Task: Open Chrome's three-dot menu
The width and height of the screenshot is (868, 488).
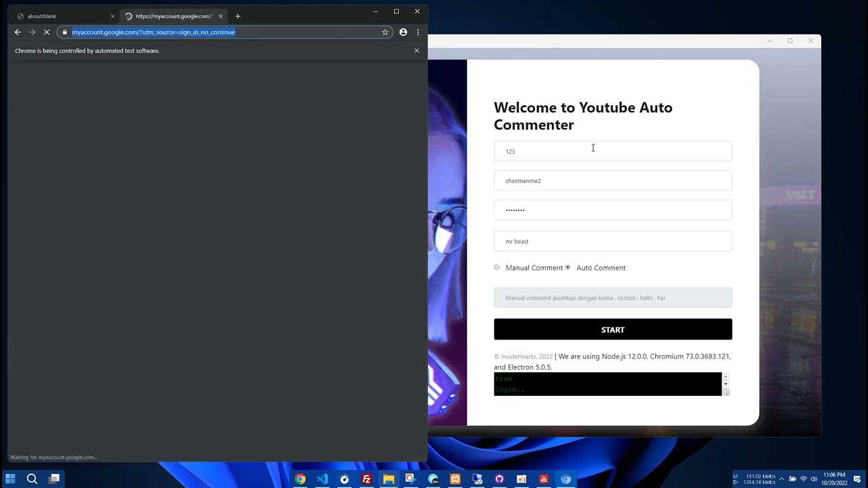Action: (x=418, y=32)
